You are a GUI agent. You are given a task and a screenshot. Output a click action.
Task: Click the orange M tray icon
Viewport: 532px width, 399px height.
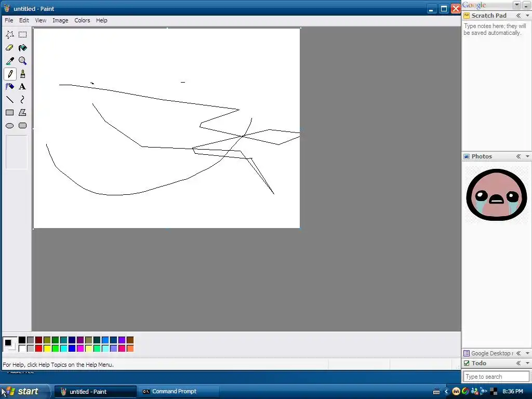[x=456, y=392]
